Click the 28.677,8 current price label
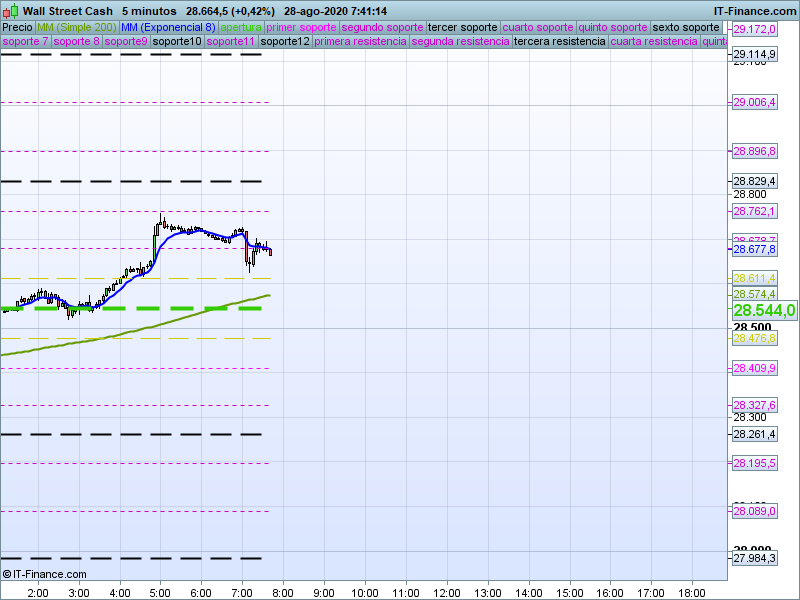Image resolution: width=800 pixels, height=600 pixels. pyautogui.click(x=755, y=249)
